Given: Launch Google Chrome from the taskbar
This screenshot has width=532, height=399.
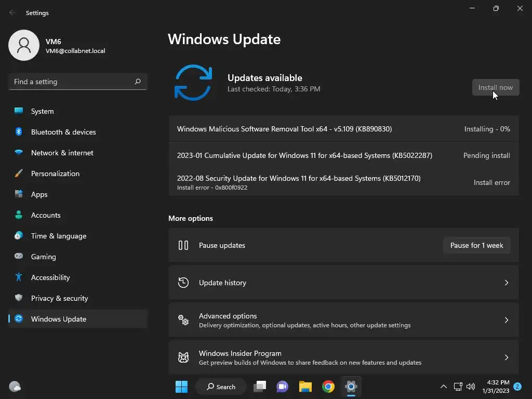Looking at the screenshot, I should [x=328, y=387].
